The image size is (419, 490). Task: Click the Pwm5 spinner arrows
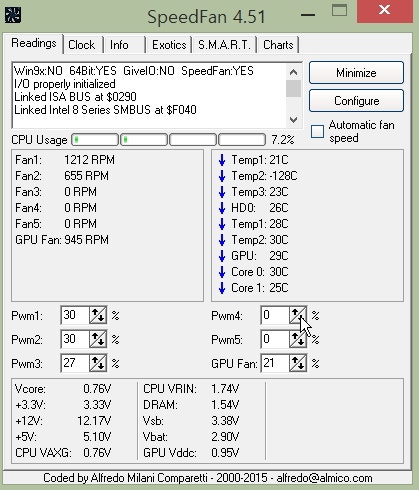298,339
